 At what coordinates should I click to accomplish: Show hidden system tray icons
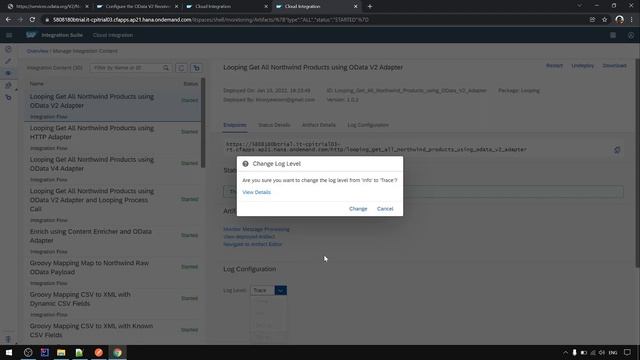(565, 353)
